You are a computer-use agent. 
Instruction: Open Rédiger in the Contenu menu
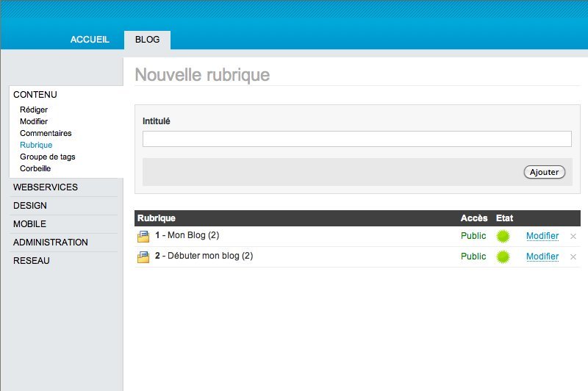pos(34,110)
